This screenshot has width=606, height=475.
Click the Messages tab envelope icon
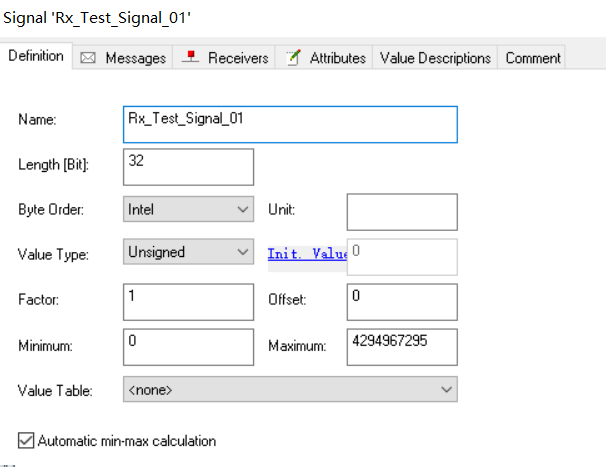tap(88, 58)
